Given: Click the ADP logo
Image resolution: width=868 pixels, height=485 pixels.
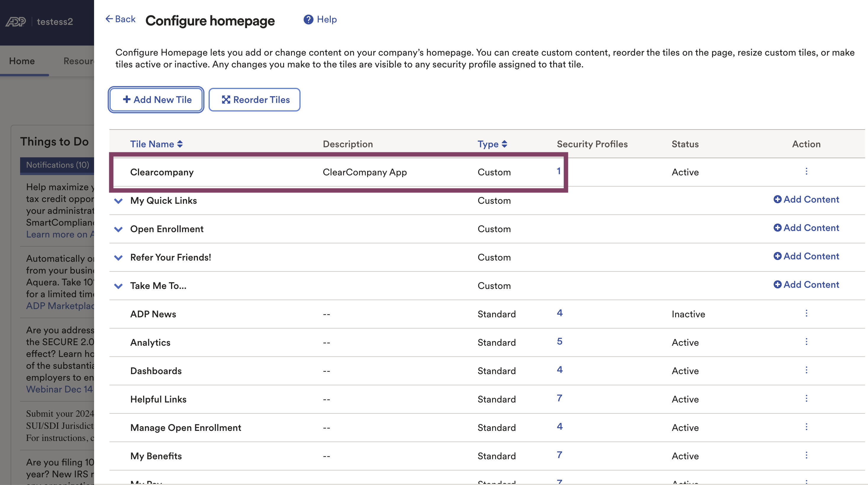Looking at the screenshot, I should pos(15,22).
